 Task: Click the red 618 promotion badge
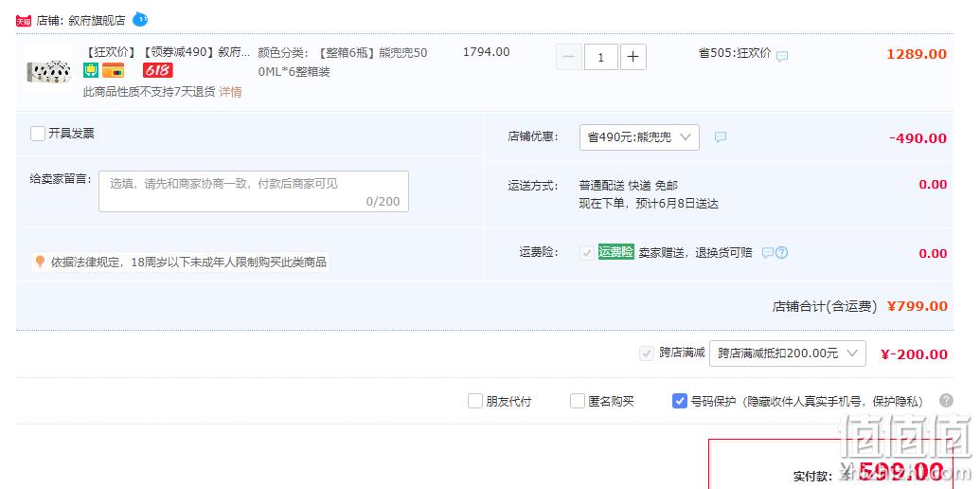[x=157, y=70]
